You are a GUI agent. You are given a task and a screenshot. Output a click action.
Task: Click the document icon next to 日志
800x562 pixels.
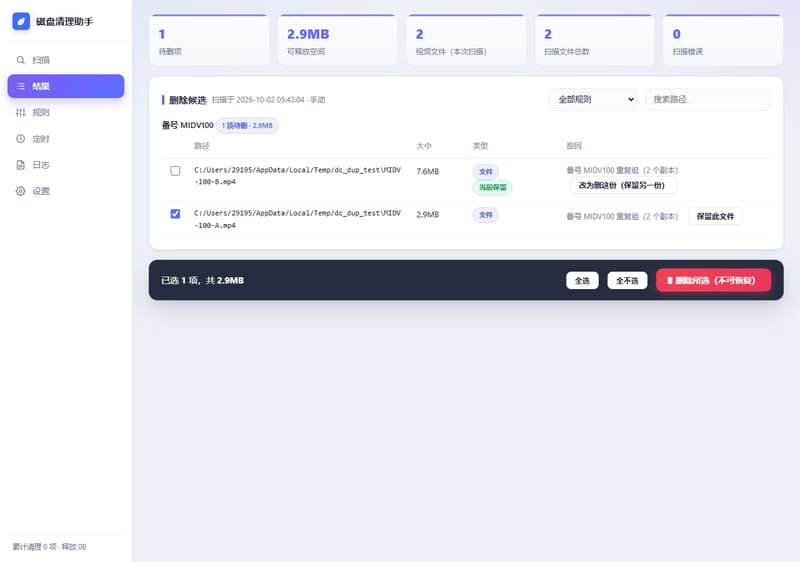[20, 165]
